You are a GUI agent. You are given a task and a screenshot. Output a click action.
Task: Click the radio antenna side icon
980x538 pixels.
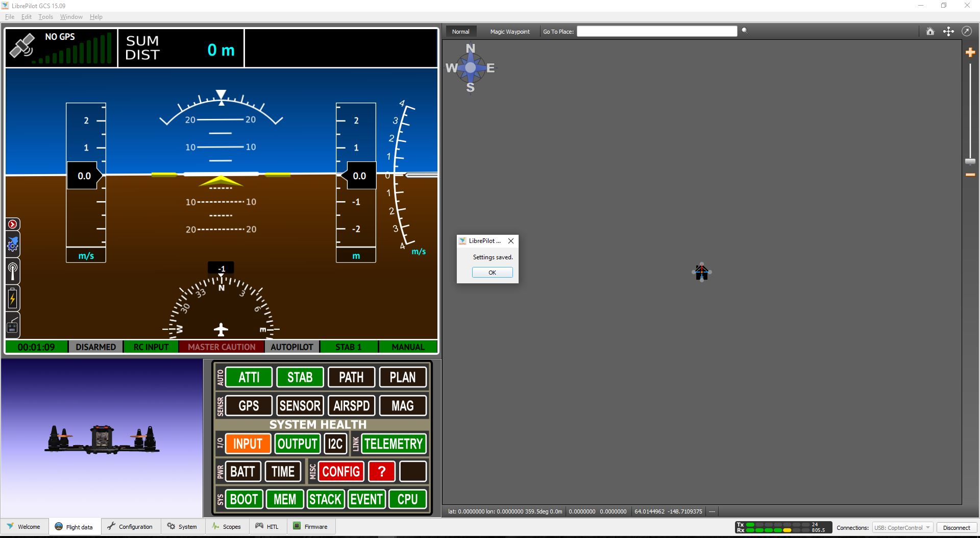point(13,271)
